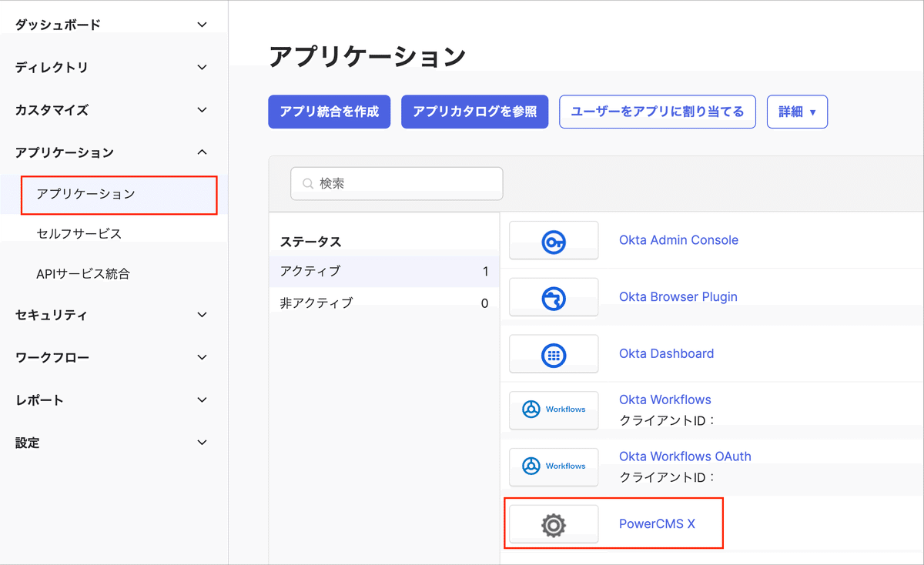
Task: Open the Okta Dashboard link
Action: [666, 353]
